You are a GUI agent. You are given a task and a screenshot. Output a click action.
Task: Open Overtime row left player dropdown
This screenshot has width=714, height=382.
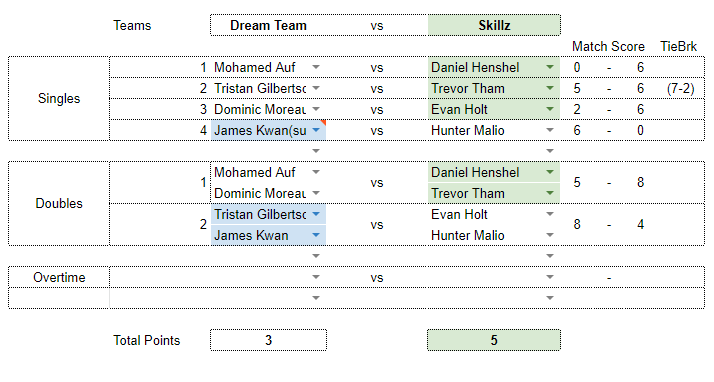pyautogui.click(x=316, y=277)
